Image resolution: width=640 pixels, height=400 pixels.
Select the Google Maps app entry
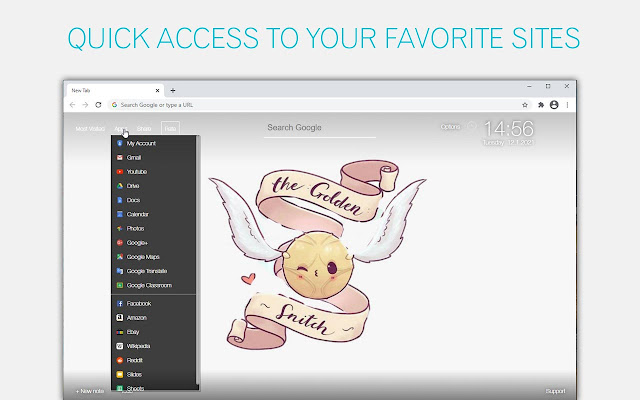pyautogui.click(x=153, y=257)
